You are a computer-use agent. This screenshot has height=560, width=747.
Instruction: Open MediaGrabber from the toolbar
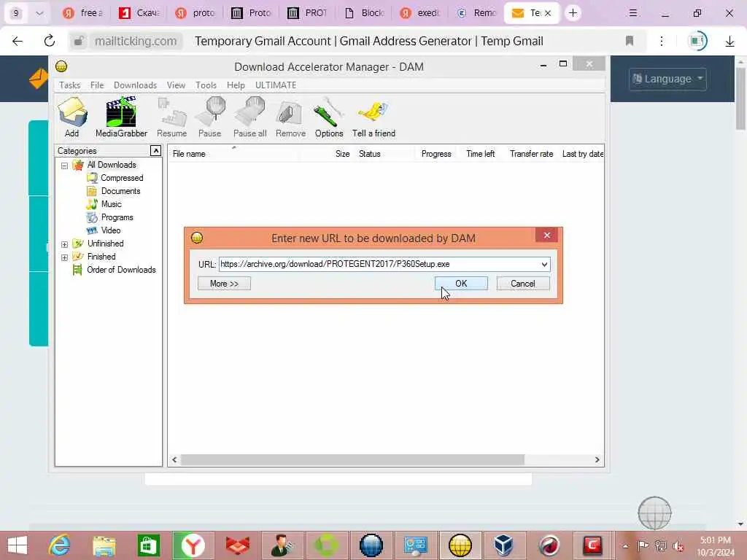(x=121, y=117)
